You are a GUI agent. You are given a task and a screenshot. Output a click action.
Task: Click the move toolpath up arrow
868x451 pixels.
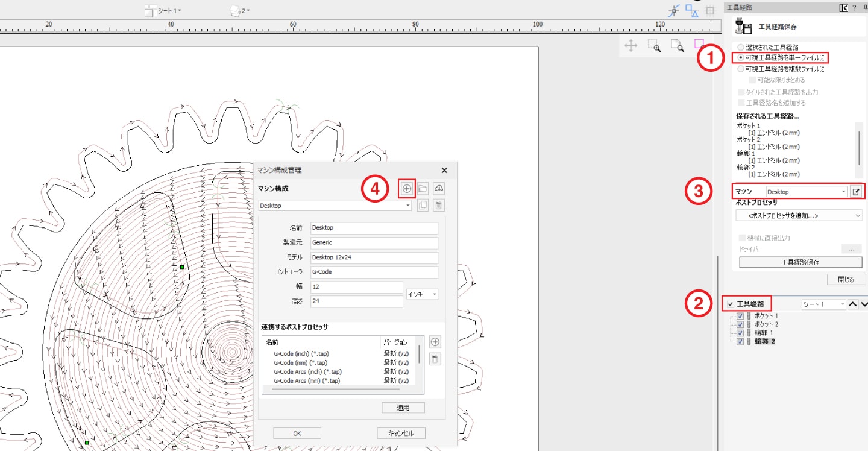852,304
